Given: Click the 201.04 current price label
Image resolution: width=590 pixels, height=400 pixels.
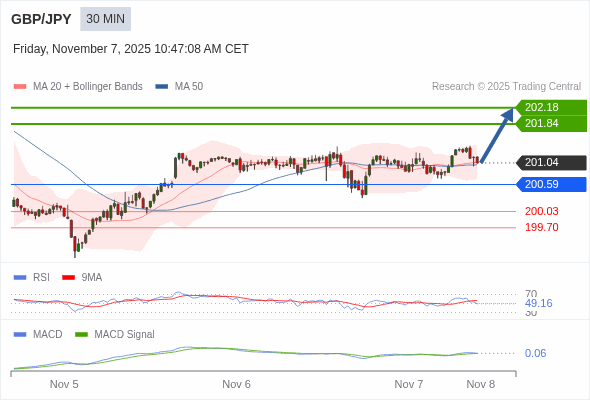Looking at the screenshot, I should coord(551,163).
